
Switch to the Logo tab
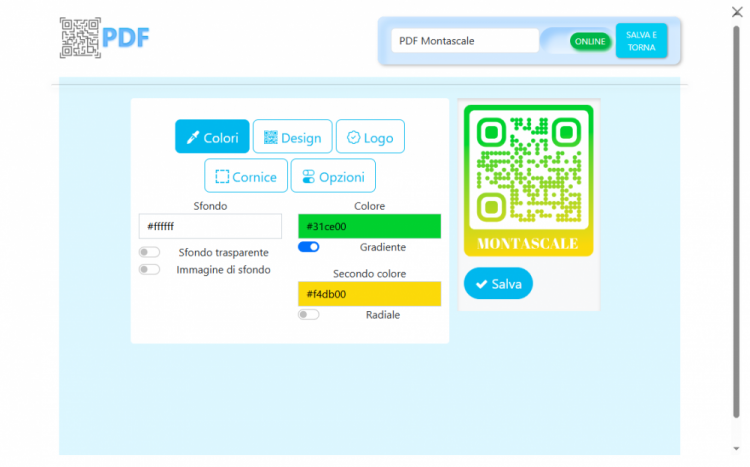coord(370,137)
